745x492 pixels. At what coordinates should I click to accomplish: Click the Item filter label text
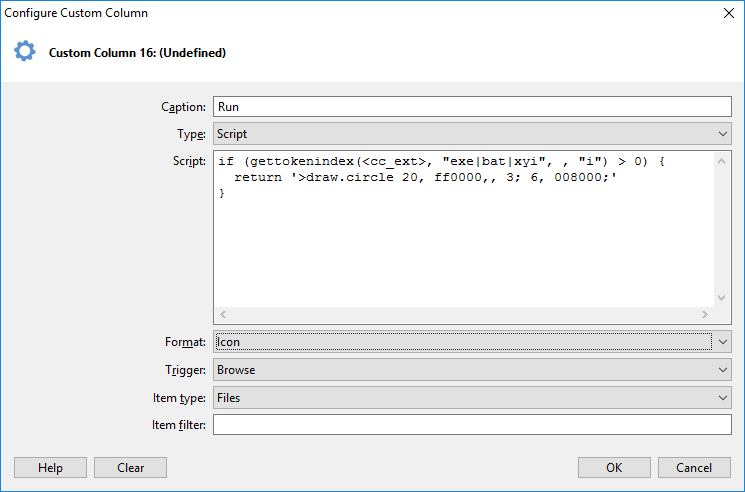click(x=177, y=426)
